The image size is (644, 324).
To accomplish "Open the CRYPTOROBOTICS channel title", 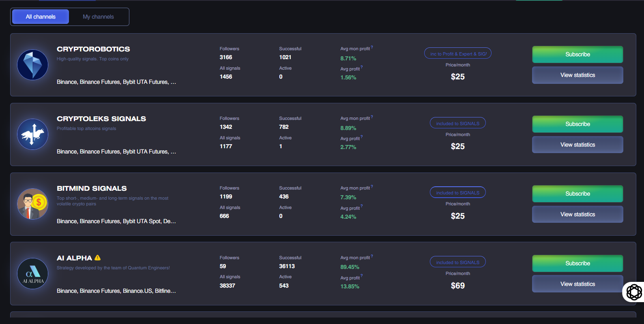I will click(93, 49).
